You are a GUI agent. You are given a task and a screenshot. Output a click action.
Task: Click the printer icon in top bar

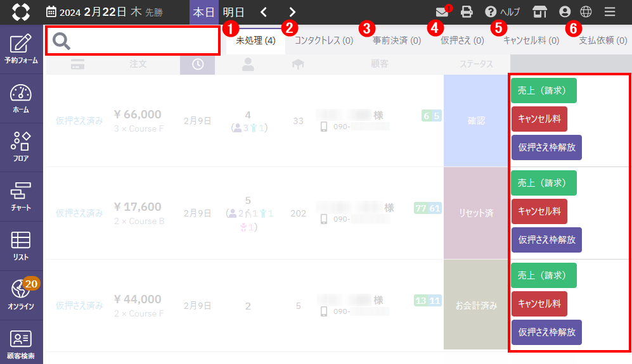pyautogui.click(x=467, y=11)
